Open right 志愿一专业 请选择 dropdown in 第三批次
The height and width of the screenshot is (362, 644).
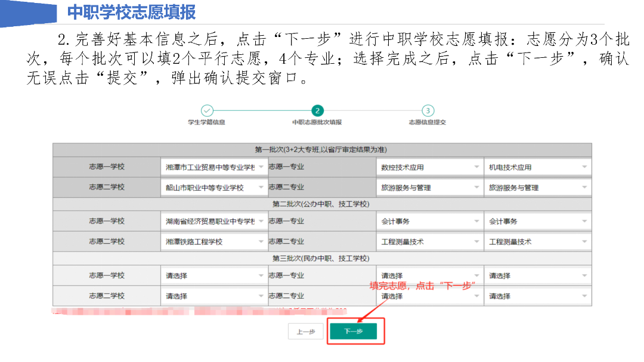(x=538, y=276)
